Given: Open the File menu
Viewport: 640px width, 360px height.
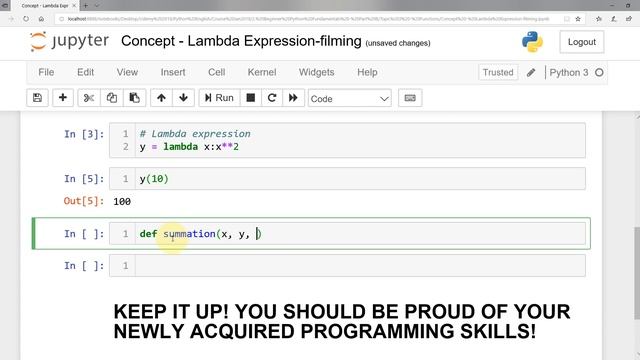Looking at the screenshot, I should 46,72.
